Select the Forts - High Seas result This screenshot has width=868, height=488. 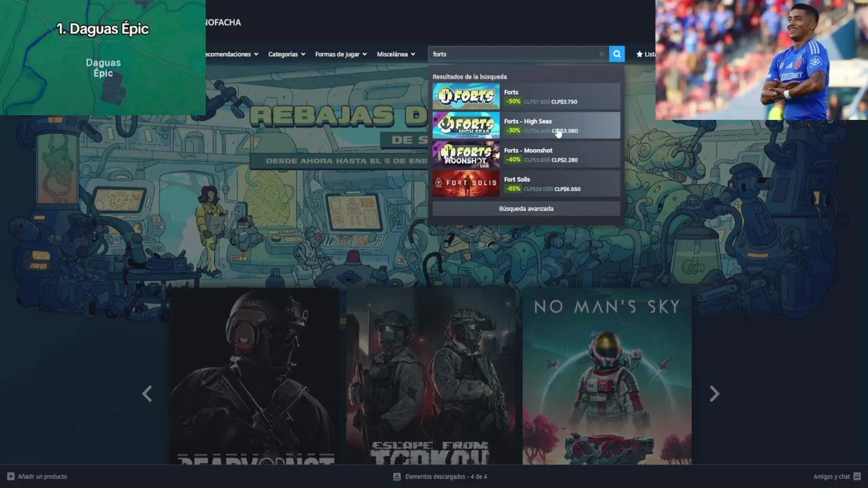[526, 125]
